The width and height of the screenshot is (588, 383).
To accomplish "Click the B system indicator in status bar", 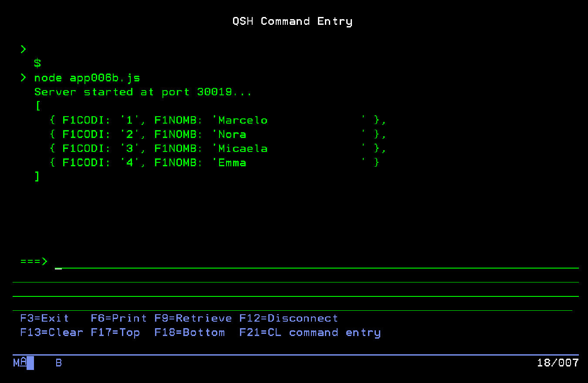I will (58, 363).
